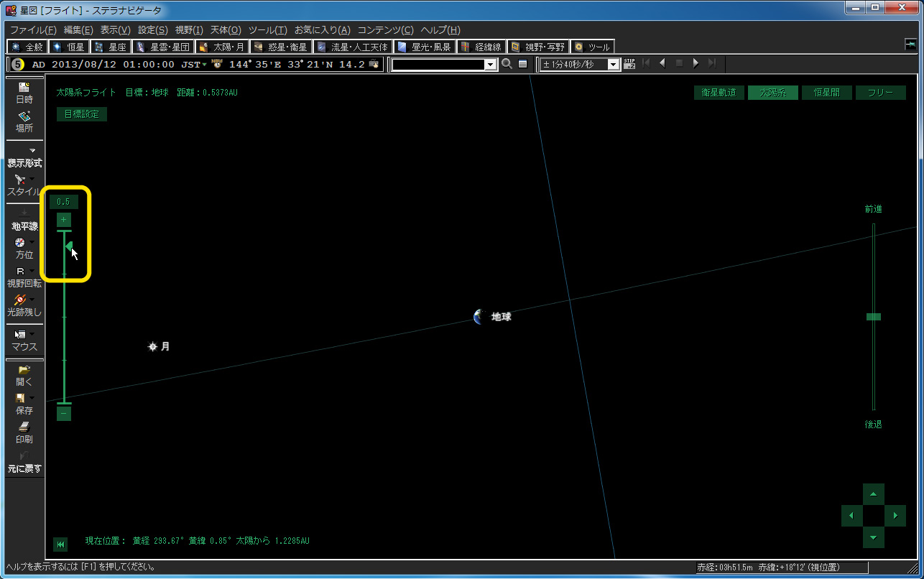Click the 目標設定 button
The image size is (924, 579).
(x=81, y=114)
